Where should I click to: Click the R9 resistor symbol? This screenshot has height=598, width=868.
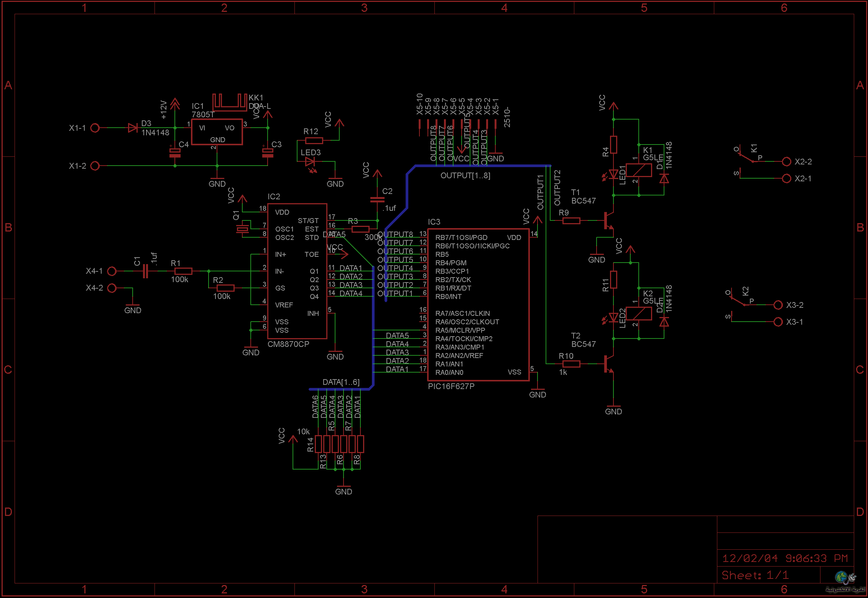tap(571, 221)
